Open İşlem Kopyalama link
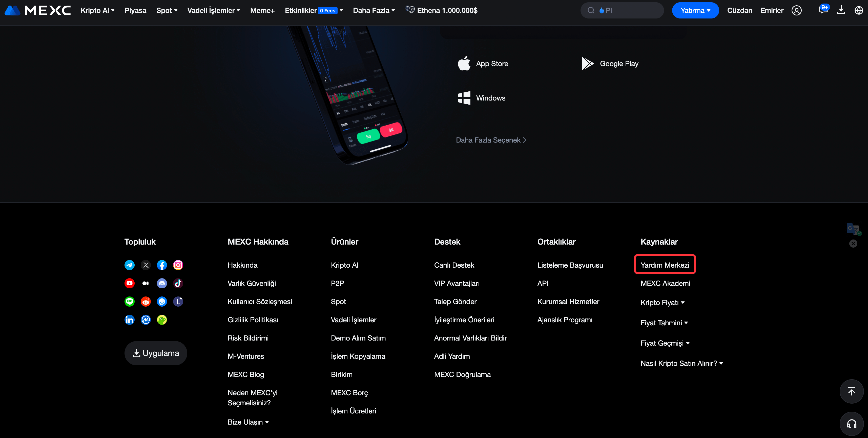This screenshot has width=868, height=438. point(358,356)
